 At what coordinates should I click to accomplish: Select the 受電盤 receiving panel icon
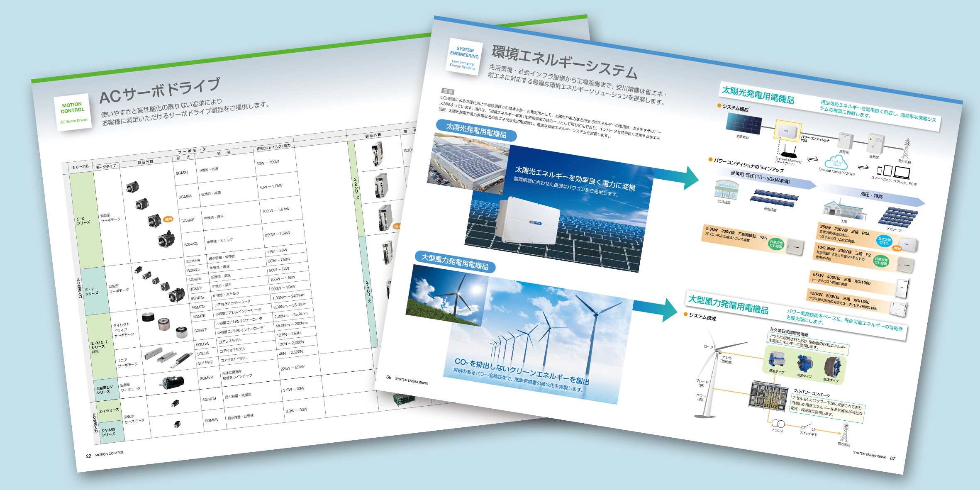click(875, 144)
